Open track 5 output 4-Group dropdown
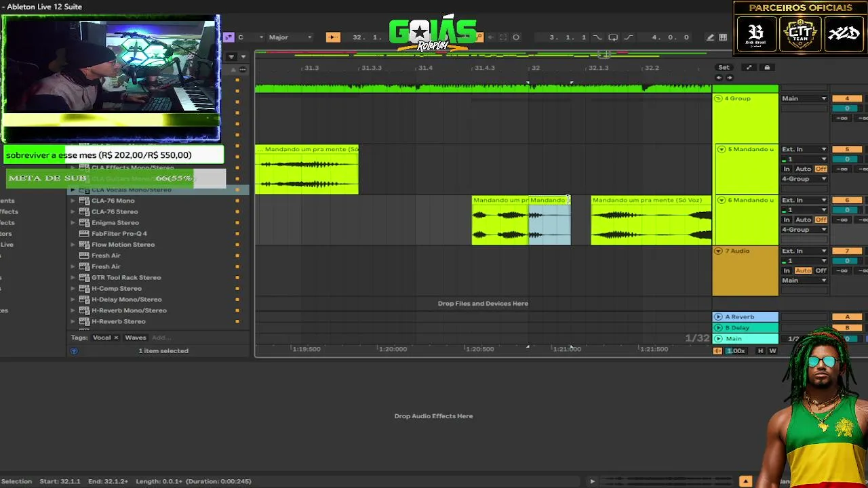The image size is (868, 488). click(x=804, y=179)
